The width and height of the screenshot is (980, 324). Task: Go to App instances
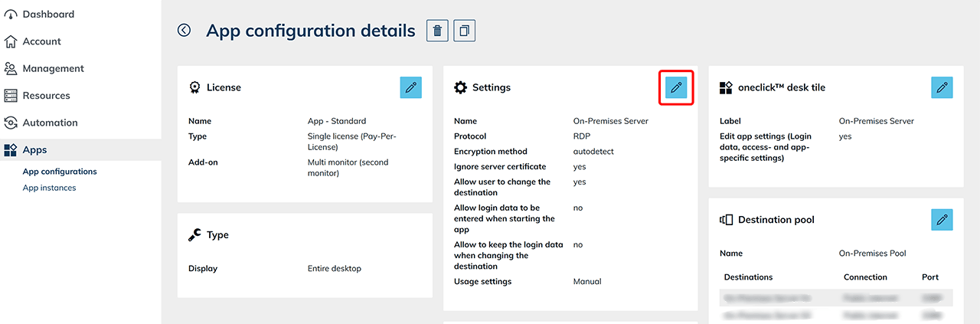pos(49,188)
